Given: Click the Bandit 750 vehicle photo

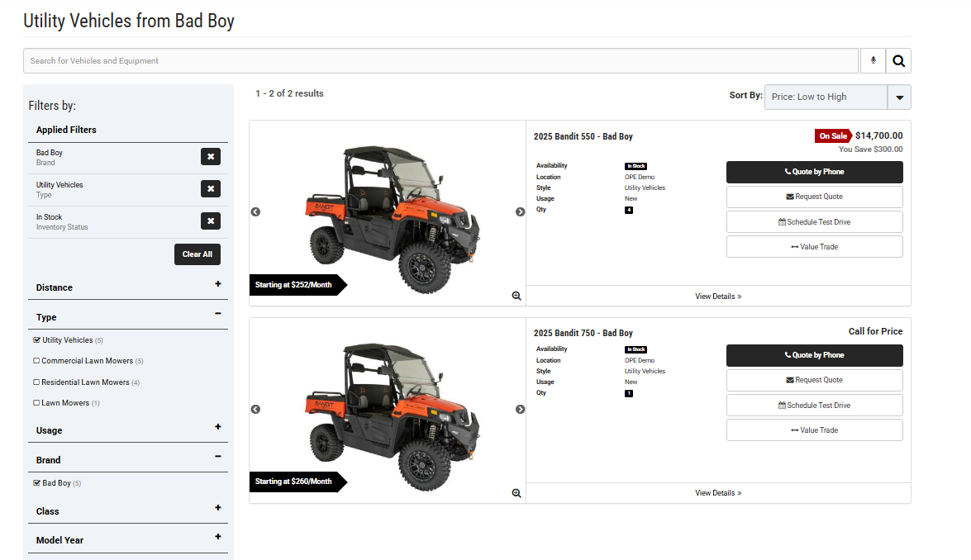Looking at the screenshot, I should click(x=393, y=416).
